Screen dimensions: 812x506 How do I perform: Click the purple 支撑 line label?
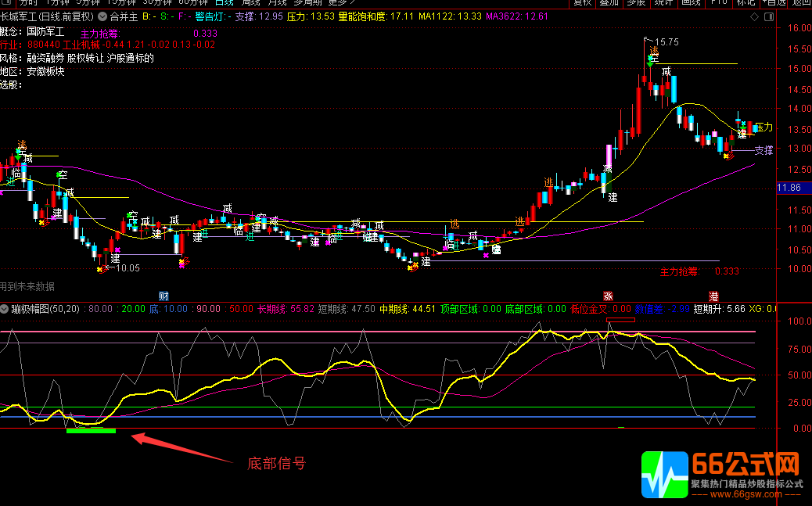pyautogui.click(x=763, y=150)
